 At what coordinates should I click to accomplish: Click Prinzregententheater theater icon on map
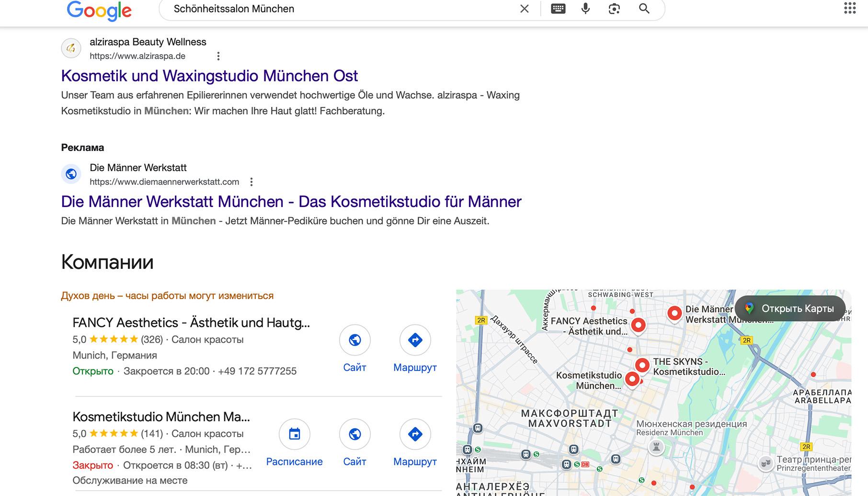tap(765, 463)
